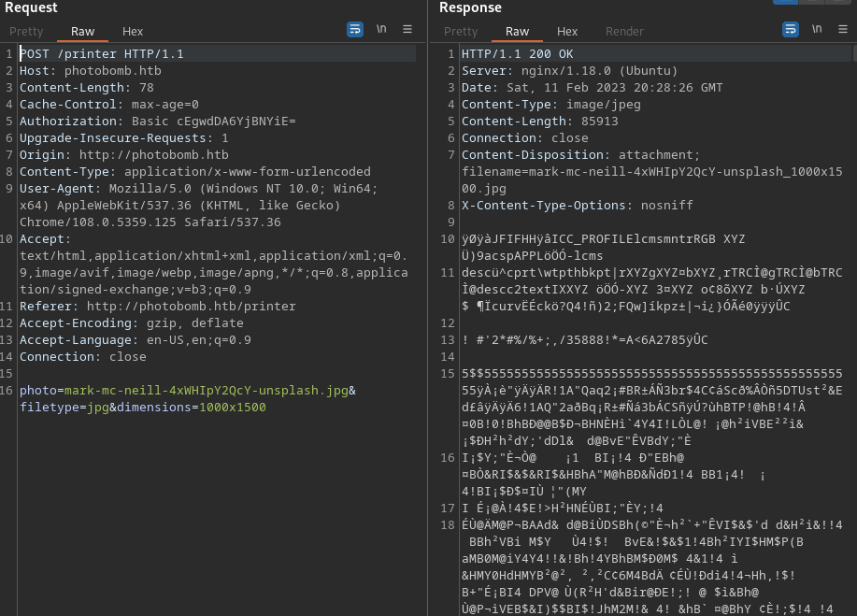Click the POST /printer request line
This screenshot has height=616, width=857.
101,54
